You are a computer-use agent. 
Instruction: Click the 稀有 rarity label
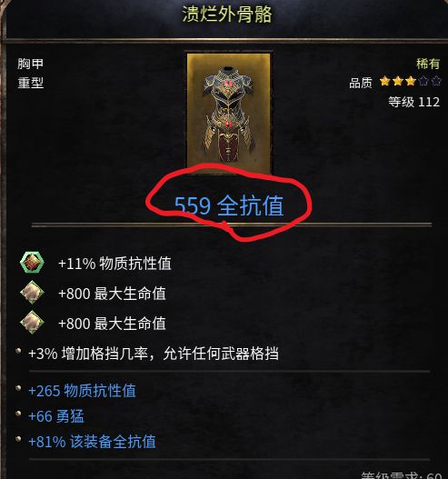(428, 64)
